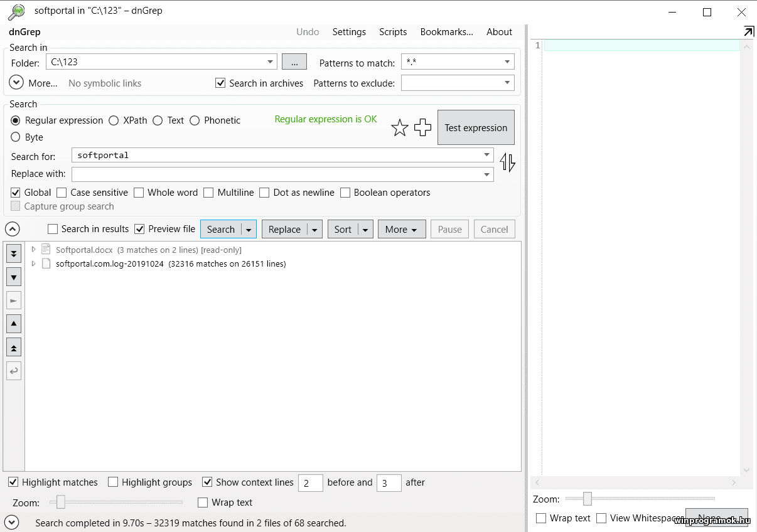The height and width of the screenshot is (532, 757).
Task: Swap search and replace text arrows
Action: [507, 163]
